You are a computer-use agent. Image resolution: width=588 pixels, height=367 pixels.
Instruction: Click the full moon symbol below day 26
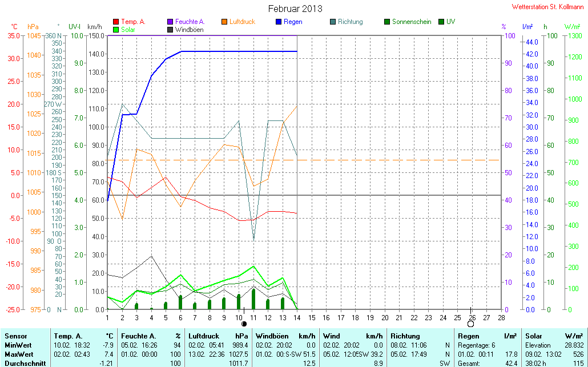tap(470, 324)
